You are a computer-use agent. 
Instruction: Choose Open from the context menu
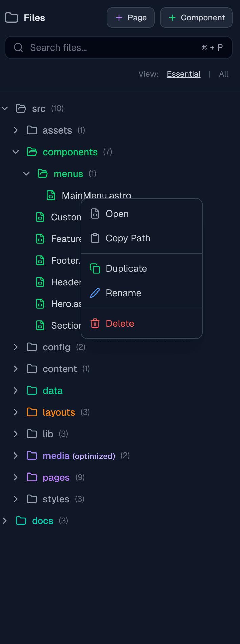point(117,214)
